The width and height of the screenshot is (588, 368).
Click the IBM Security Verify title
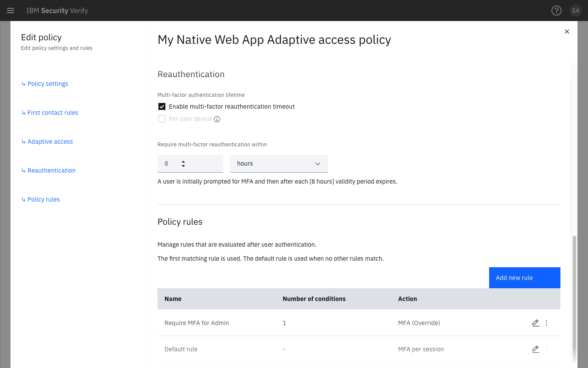57,11
